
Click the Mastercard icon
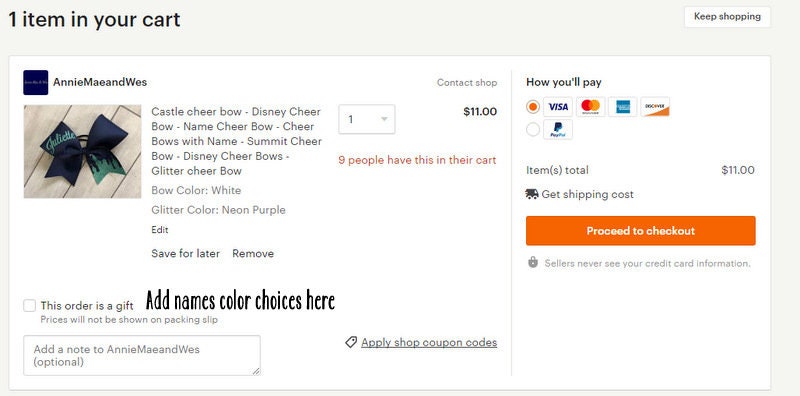591,107
